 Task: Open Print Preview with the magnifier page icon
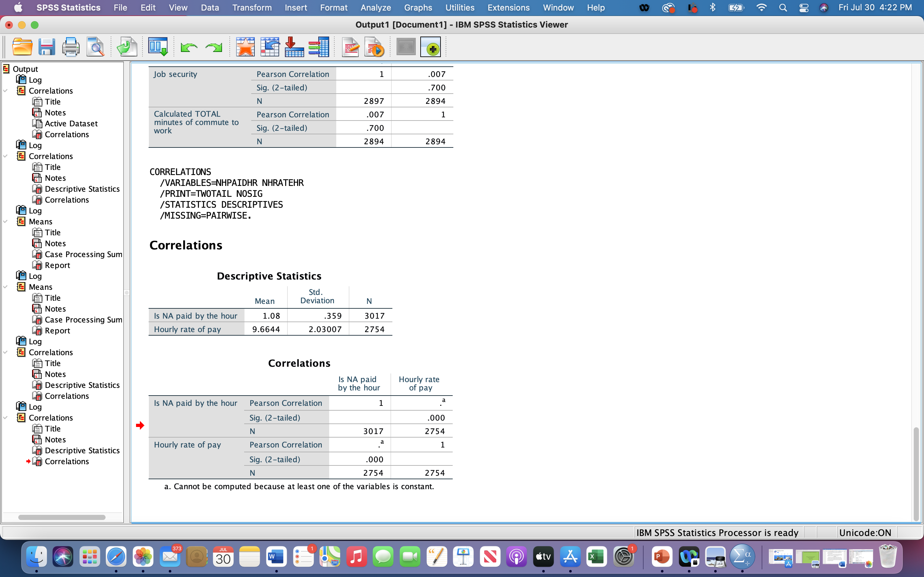[95, 47]
